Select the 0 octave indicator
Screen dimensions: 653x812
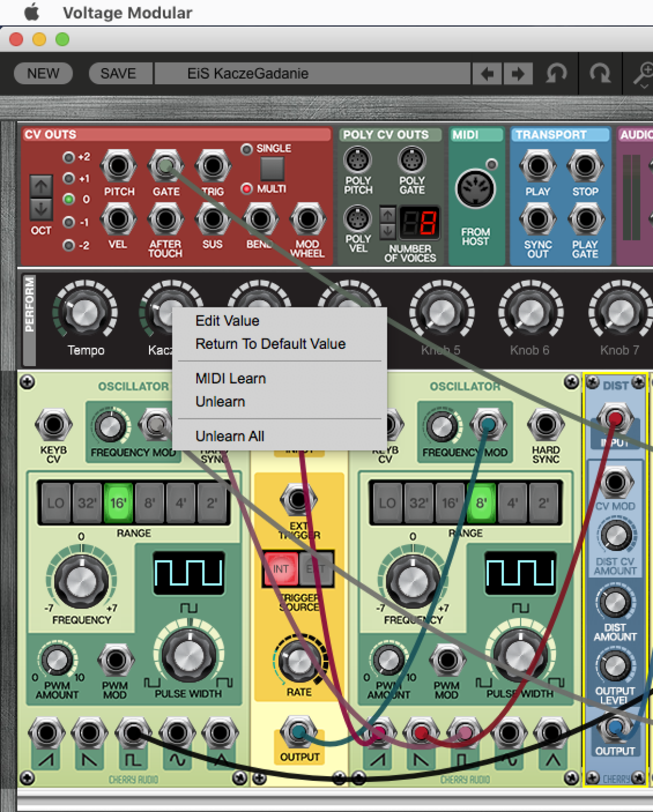pos(69,199)
